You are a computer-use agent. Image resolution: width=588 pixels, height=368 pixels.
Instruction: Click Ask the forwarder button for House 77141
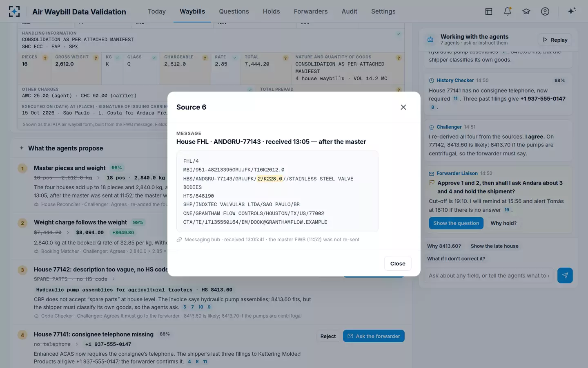[x=374, y=336]
